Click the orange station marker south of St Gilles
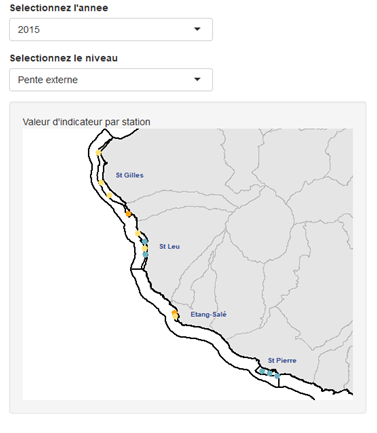Image resolution: width=377 pixels, height=433 pixels. (128, 214)
